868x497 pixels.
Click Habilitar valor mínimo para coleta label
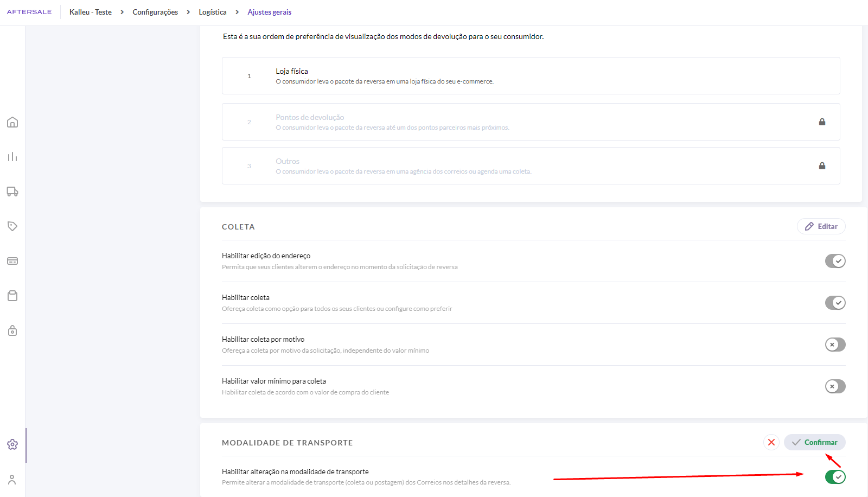point(274,381)
